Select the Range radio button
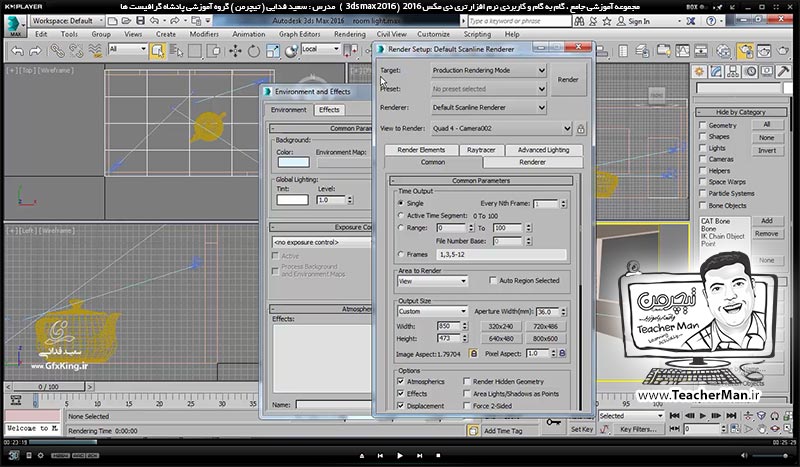Screen dimensions: 800x467 tap(401, 228)
